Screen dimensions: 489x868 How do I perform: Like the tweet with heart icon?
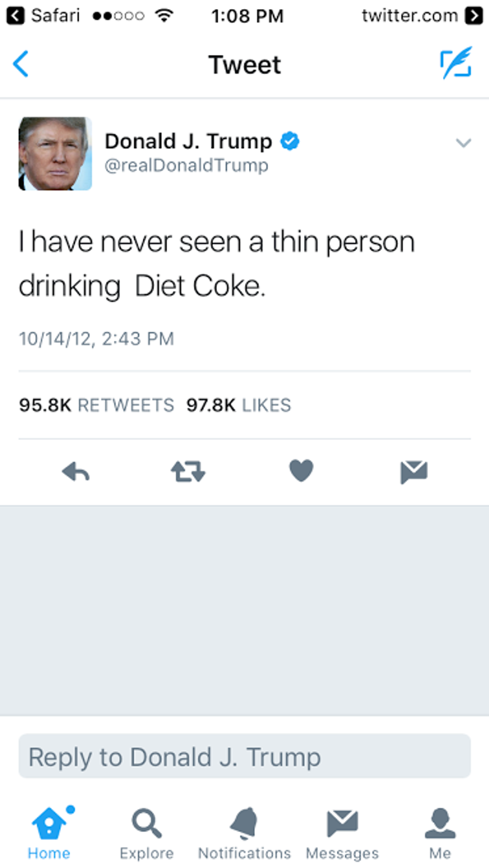[301, 470]
